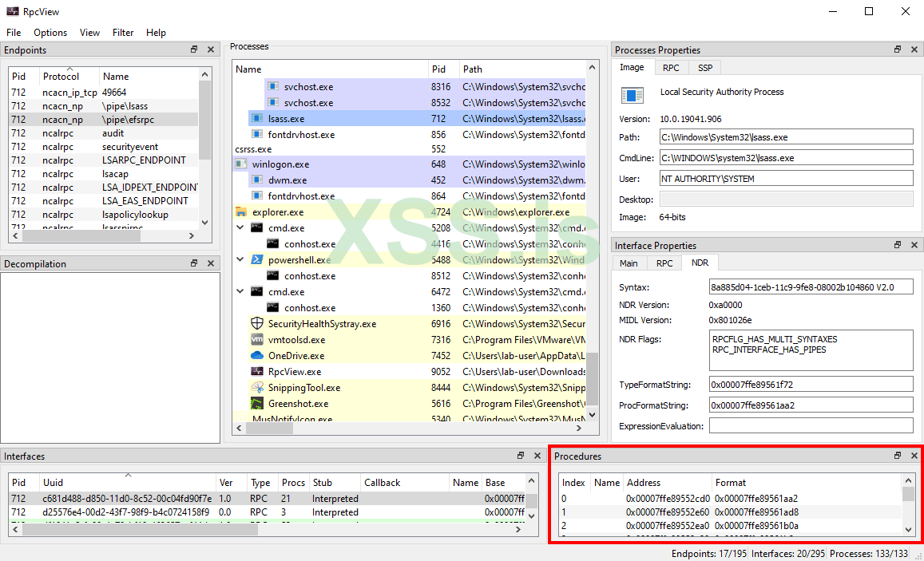Click the powershell.exe icon
The width and height of the screenshot is (924, 561).
pos(257,259)
